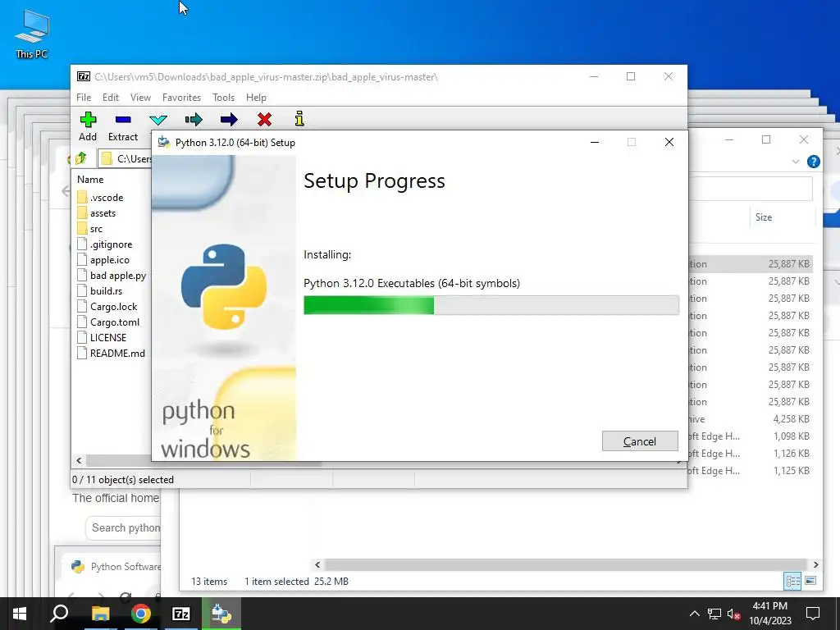Screen dimensions: 840x630
Task: Click the network icon in system tray
Action: point(714,614)
